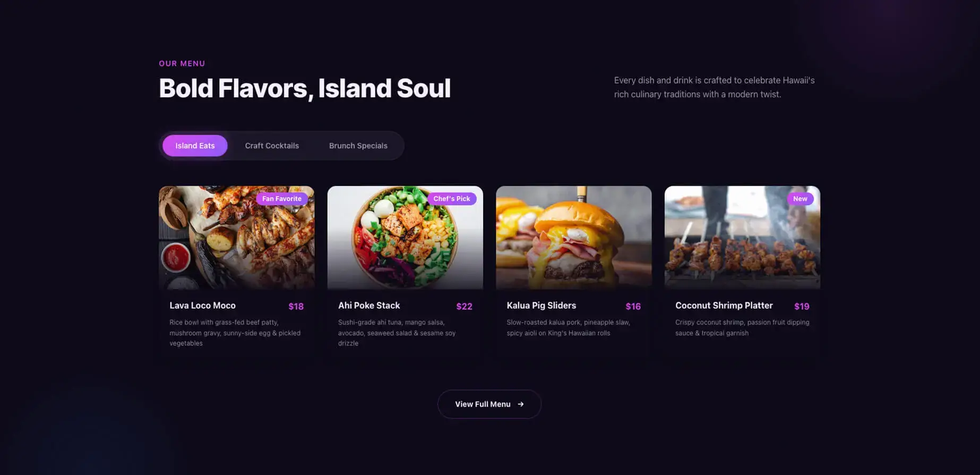Switch to Craft Cocktails tab
Viewport: 980px width, 475px height.
pos(272,146)
